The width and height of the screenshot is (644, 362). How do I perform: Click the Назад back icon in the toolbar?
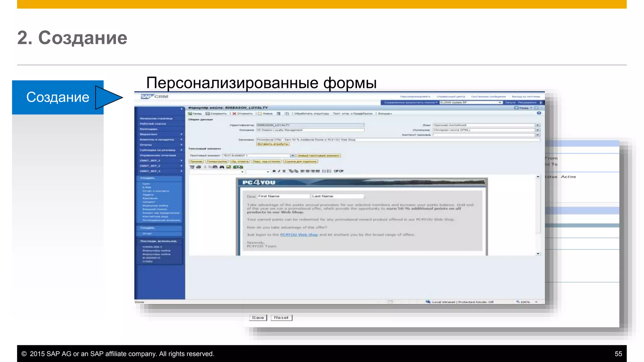click(x=190, y=113)
